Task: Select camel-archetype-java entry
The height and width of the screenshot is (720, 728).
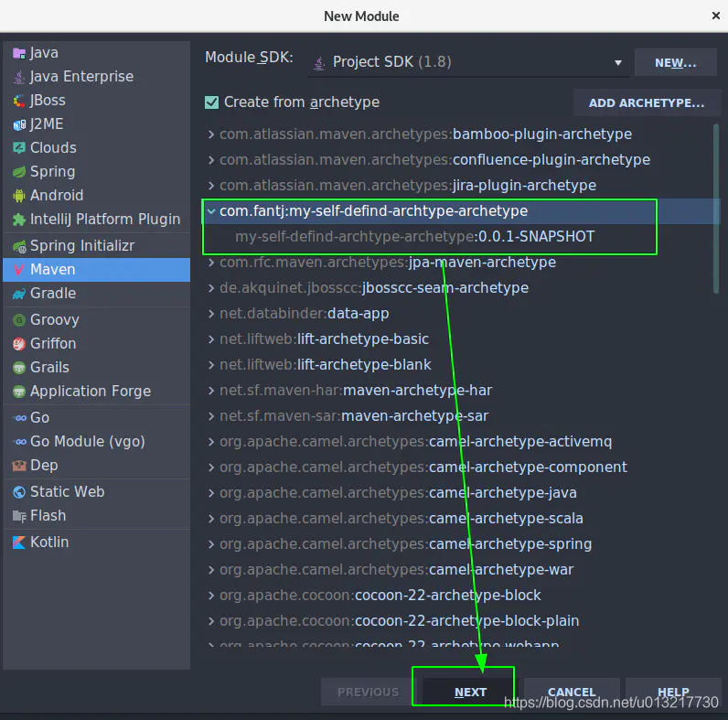Action: [460, 493]
